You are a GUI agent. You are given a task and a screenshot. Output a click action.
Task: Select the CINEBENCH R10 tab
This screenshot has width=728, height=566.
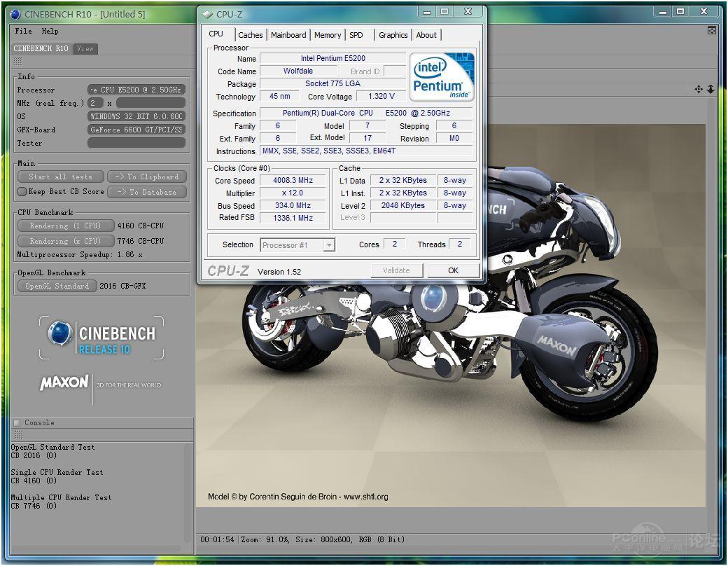(41, 48)
